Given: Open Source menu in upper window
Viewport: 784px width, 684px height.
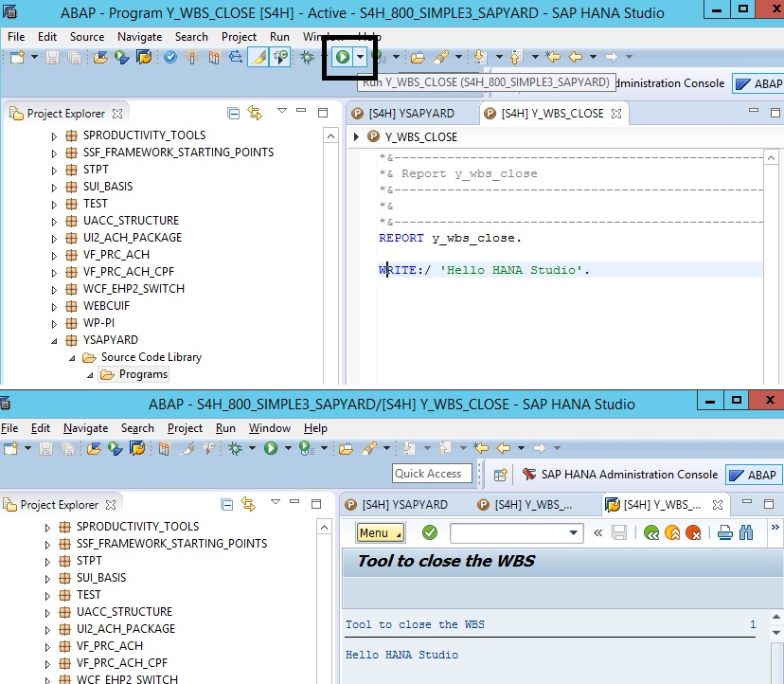Looking at the screenshot, I should tap(87, 37).
